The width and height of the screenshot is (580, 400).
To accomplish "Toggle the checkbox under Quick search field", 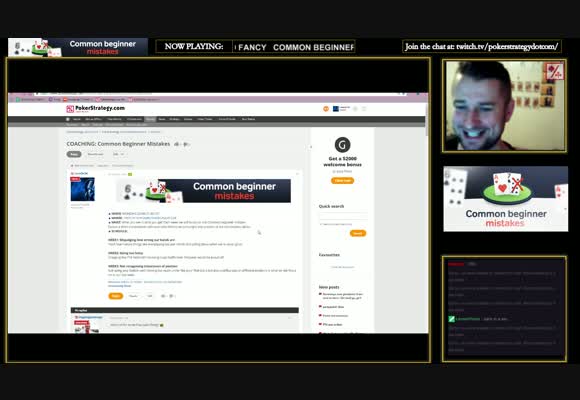I will coord(320,224).
